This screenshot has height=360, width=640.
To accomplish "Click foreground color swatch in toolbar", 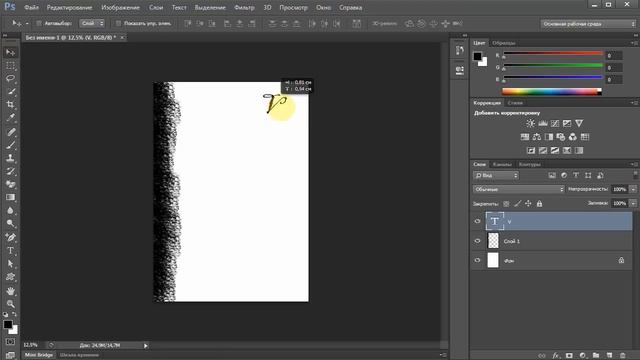I will (8, 324).
